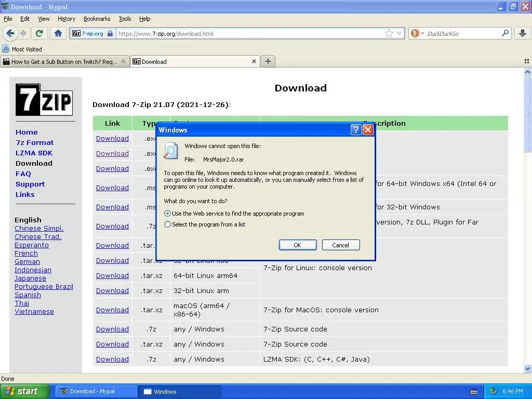Viewport: 532px width, 399px height.
Task: Open the Edit menu
Action: tap(25, 19)
